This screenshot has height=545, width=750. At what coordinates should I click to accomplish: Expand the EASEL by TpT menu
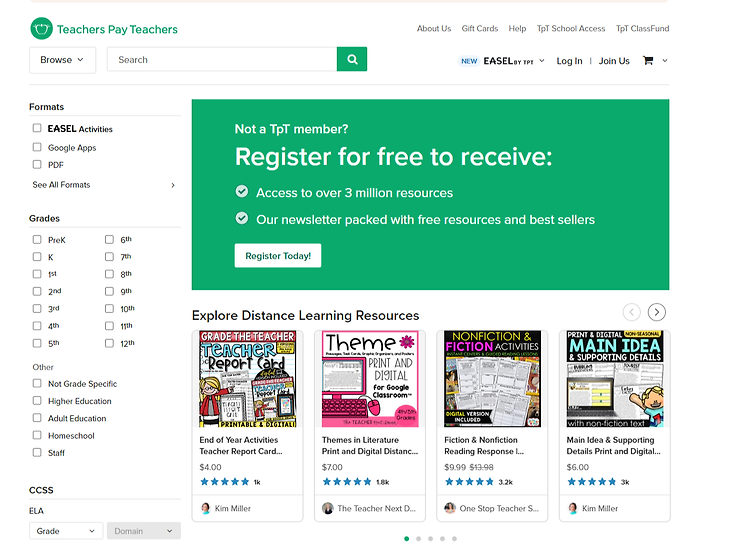[501, 61]
